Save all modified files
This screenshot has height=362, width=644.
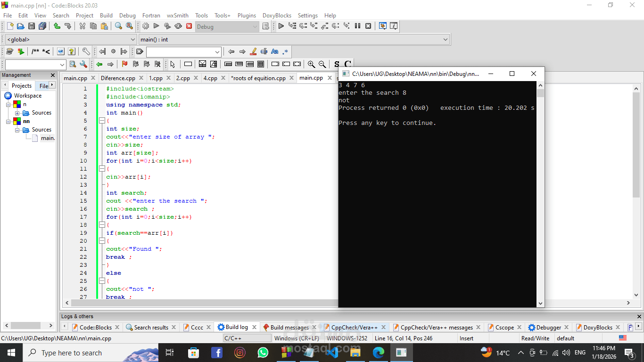click(x=42, y=26)
